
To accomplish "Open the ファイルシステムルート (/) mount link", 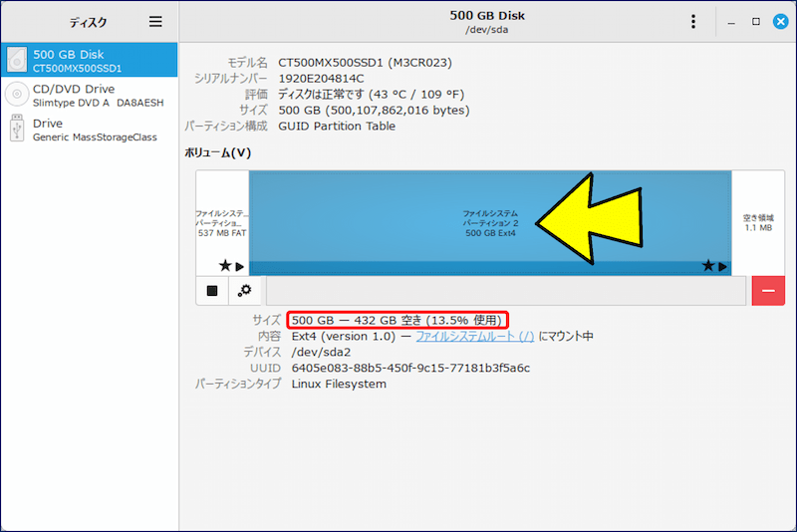I will point(474,337).
